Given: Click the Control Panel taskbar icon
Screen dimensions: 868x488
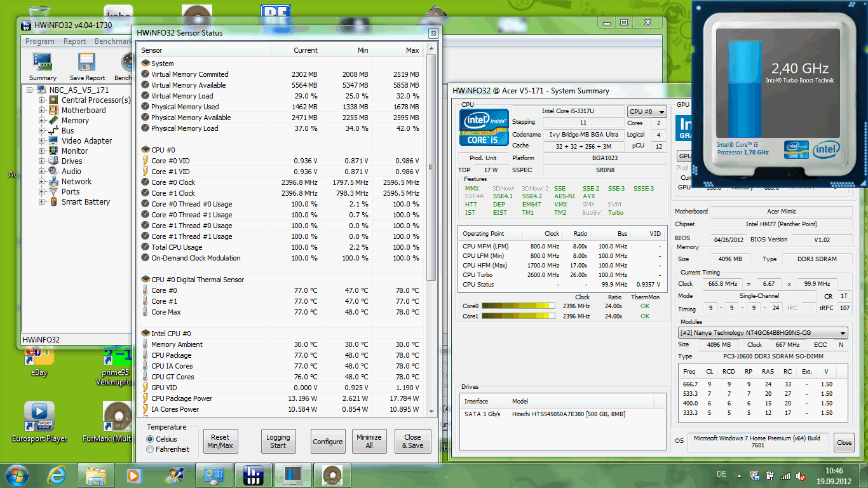Looking at the screenshot, I should (214, 475).
